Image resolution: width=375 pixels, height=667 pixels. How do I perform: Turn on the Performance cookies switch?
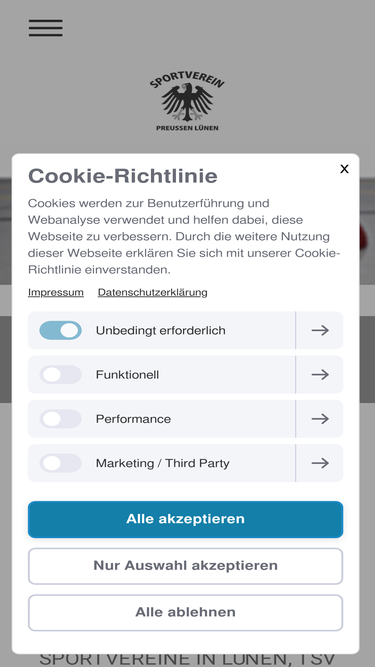click(60, 419)
